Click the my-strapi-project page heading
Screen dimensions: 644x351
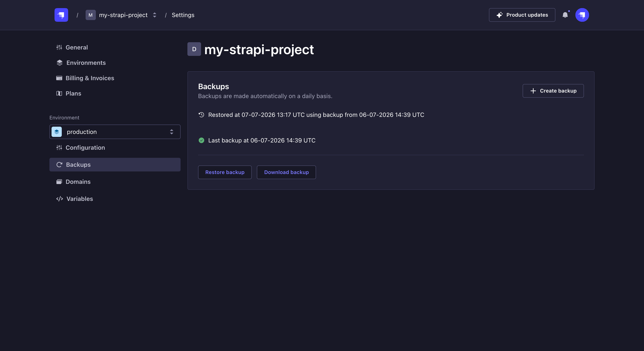(259, 49)
